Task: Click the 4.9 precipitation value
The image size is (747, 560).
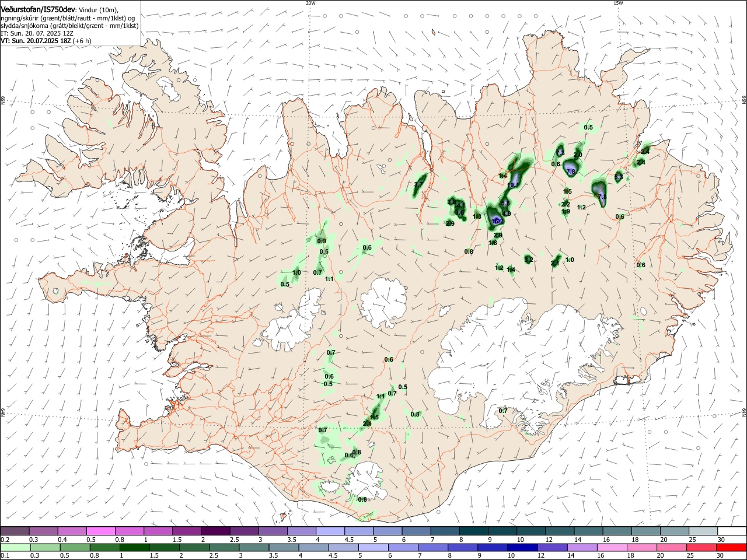Action: pos(507,214)
